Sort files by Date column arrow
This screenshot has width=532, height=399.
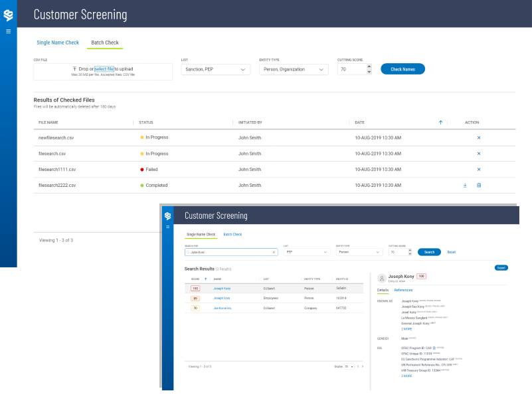point(440,122)
